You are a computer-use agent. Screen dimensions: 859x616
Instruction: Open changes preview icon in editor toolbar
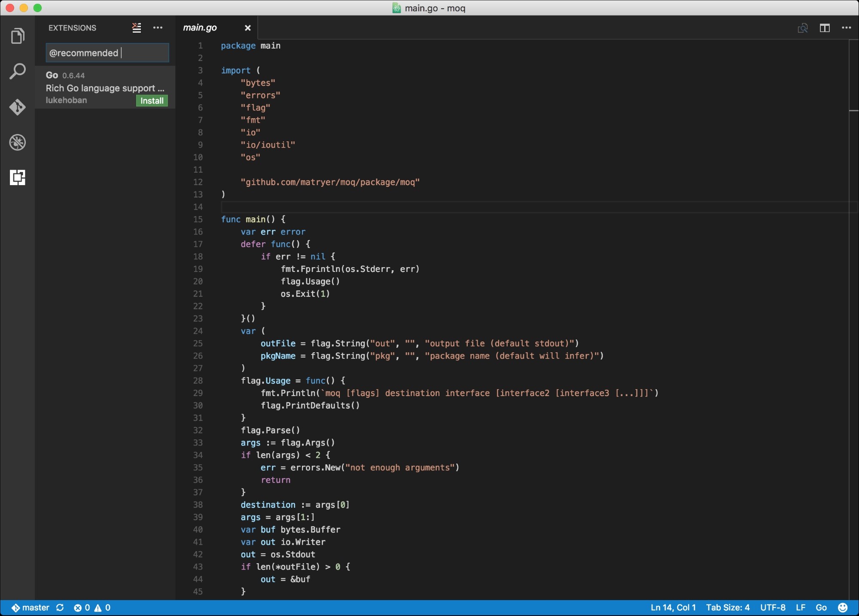[x=802, y=28]
